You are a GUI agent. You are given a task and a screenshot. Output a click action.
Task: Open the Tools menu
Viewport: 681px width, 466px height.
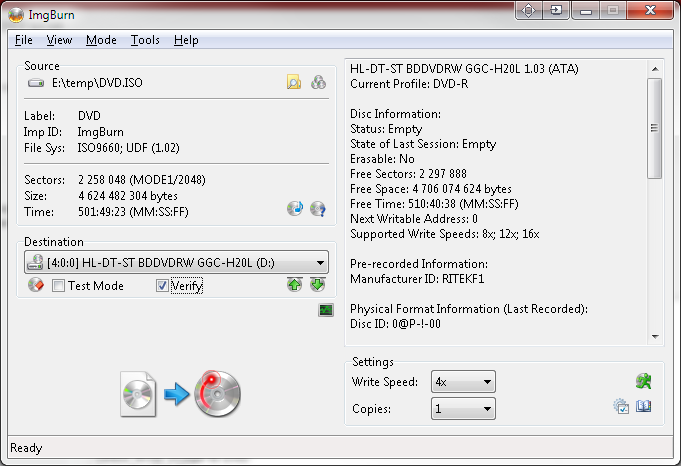tap(145, 40)
